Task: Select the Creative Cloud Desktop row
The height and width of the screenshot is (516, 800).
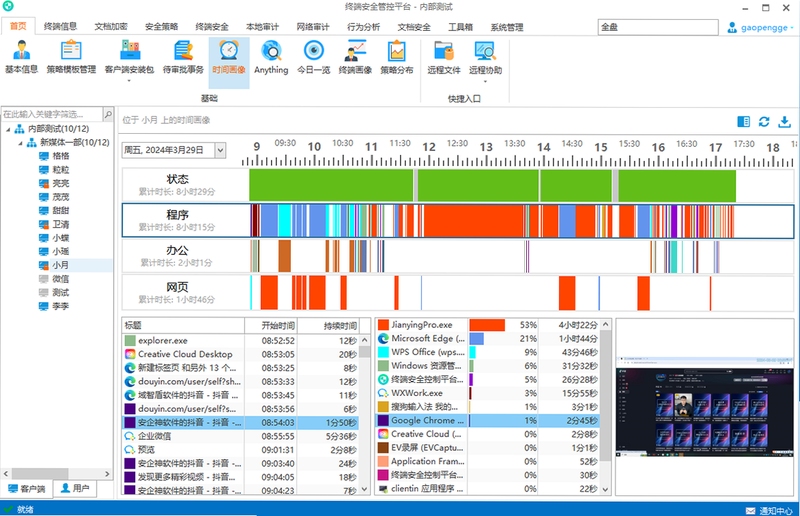Action: 240,354
